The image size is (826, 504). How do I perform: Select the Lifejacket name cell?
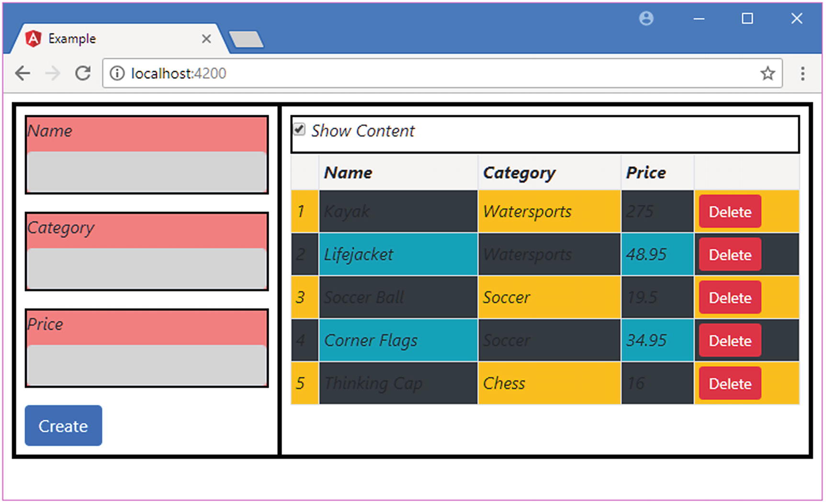(x=398, y=255)
